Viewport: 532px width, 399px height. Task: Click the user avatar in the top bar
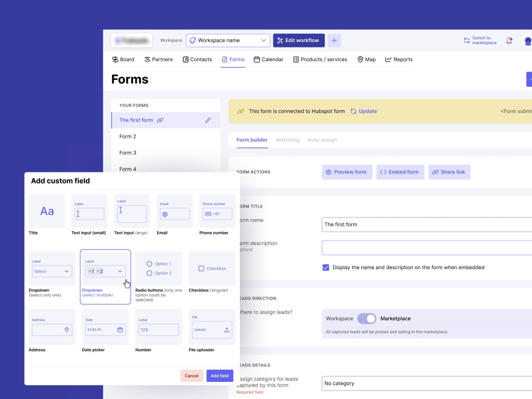tap(527, 41)
